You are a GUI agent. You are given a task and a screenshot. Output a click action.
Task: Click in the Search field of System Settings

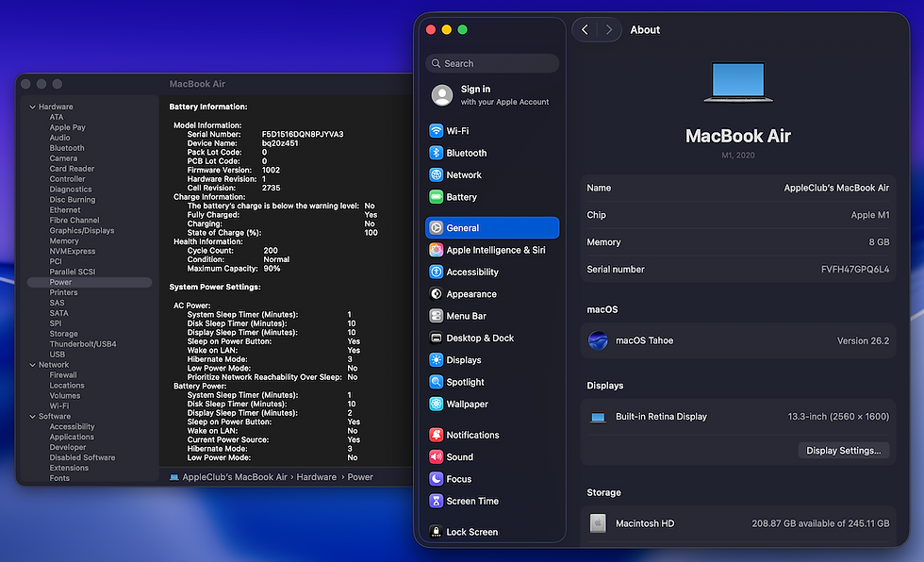(x=492, y=63)
